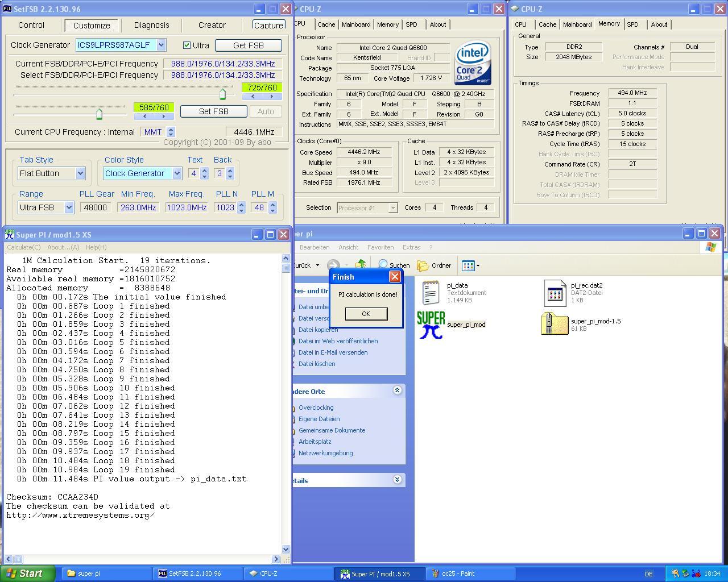Click the Min Freq. 263.0MHz field

pyautogui.click(x=138, y=207)
